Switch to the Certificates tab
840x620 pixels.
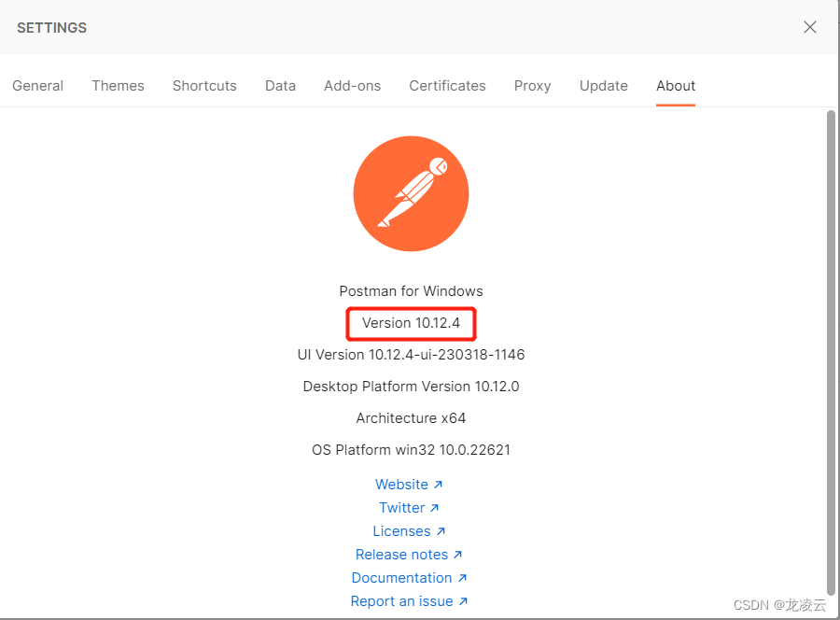click(x=447, y=86)
